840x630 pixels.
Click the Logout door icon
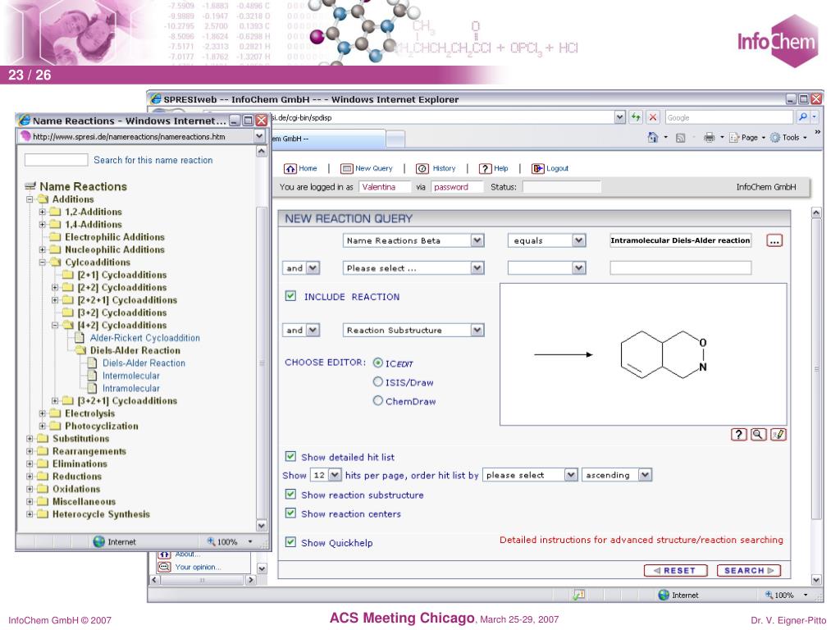537,169
